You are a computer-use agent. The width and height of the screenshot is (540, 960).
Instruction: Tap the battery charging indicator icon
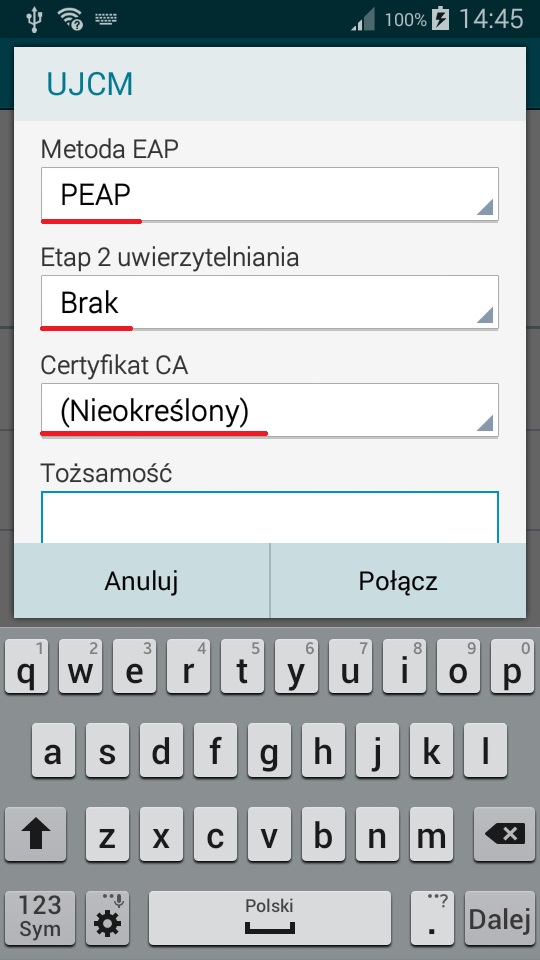point(440,19)
